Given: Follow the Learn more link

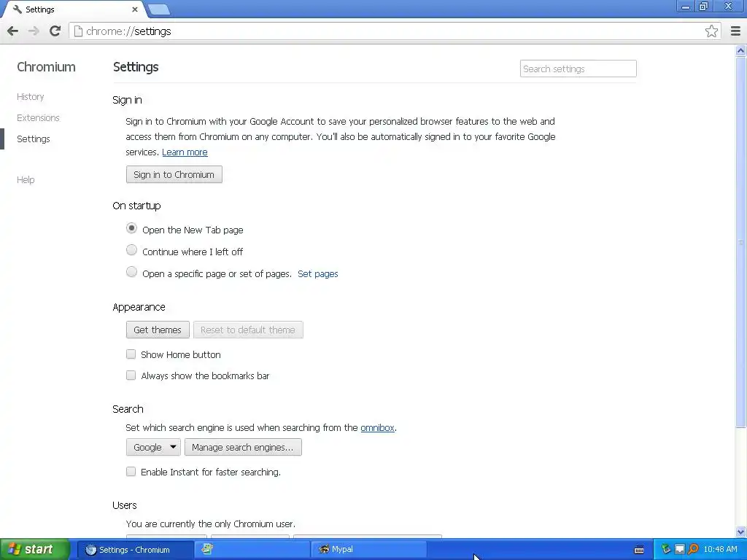Looking at the screenshot, I should tap(185, 152).
